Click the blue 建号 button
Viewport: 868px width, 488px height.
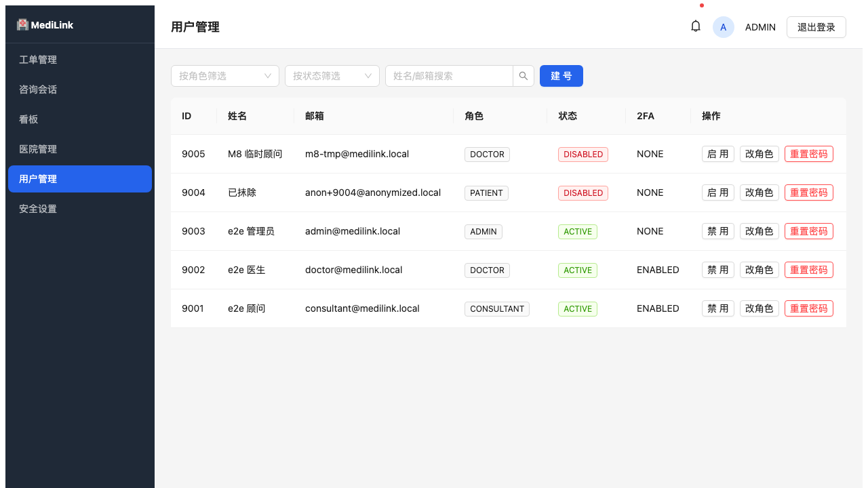pyautogui.click(x=561, y=76)
